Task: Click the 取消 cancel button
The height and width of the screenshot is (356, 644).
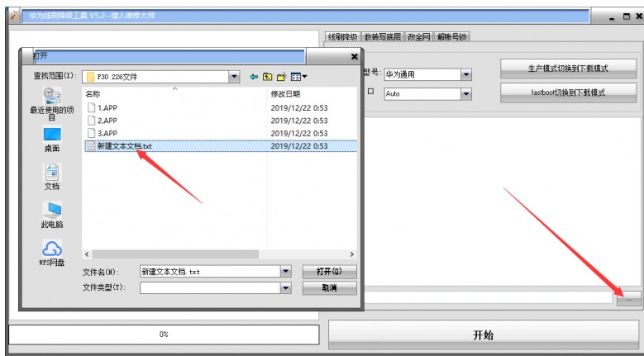Action: point(329,288)
